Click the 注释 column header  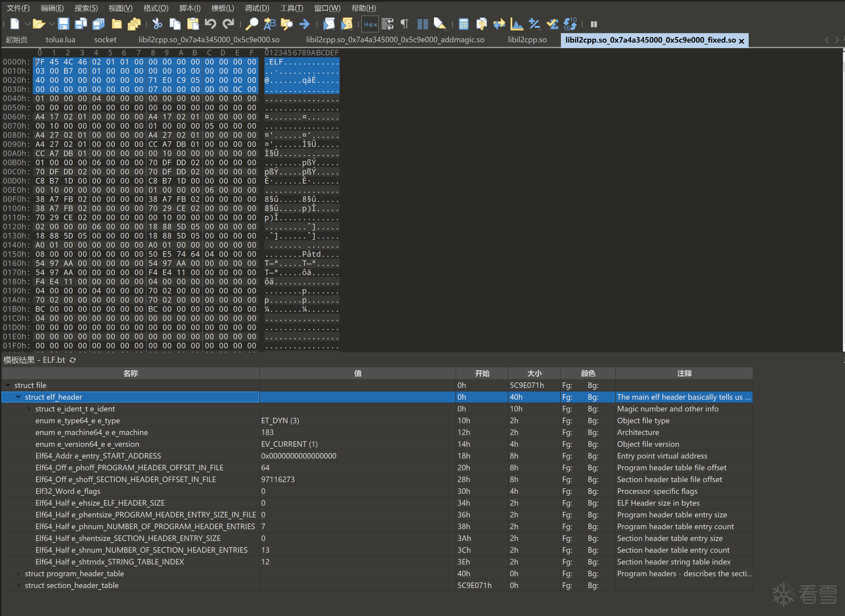point(684,373)
